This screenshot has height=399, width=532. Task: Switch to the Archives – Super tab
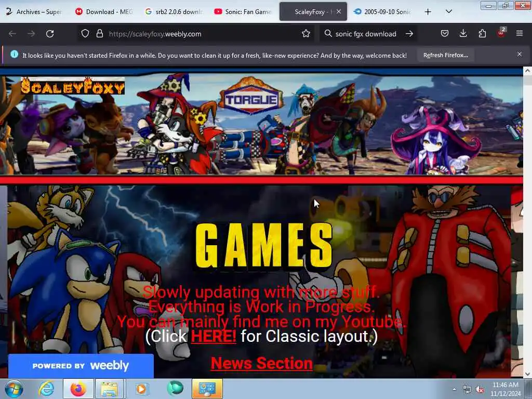(34, 12)
